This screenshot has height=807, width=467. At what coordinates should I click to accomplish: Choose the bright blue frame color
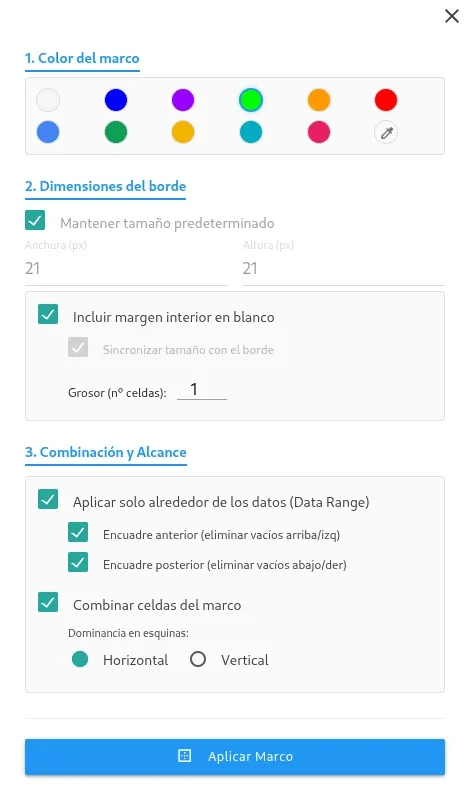[x=116, y=100]
